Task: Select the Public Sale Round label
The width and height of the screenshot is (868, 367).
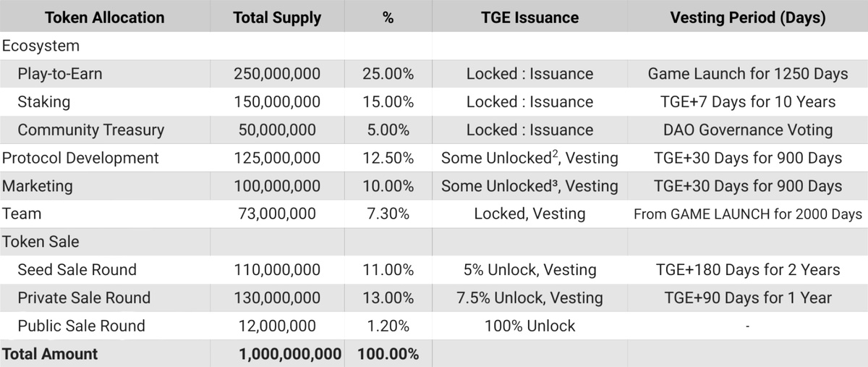Action: 81,326
